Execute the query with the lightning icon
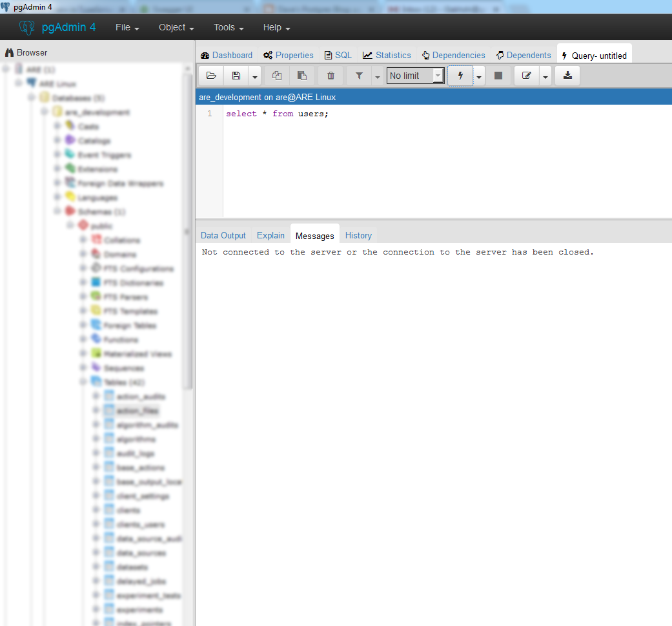This screenshot has width=672, height=626. (460, 76)
